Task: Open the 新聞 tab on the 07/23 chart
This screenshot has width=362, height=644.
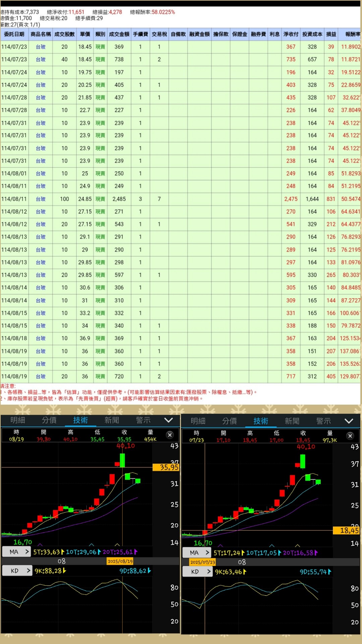Action: [292, 421]
